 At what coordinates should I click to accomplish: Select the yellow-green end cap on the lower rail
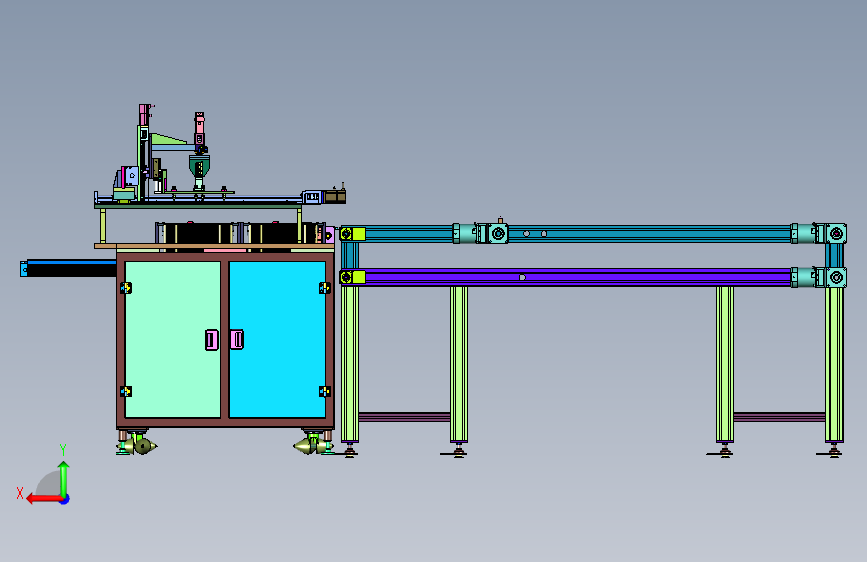353,277
